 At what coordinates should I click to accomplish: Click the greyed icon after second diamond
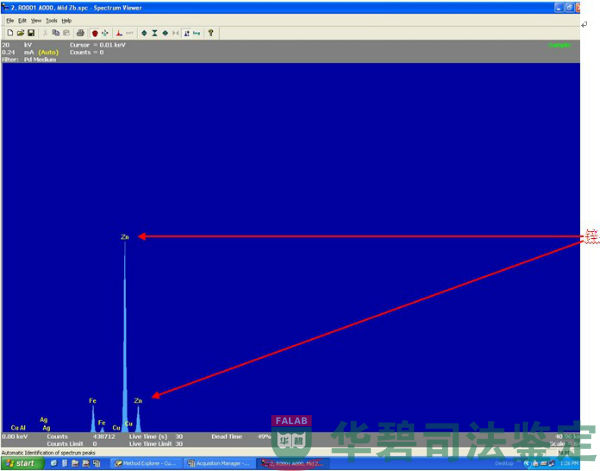175,33
